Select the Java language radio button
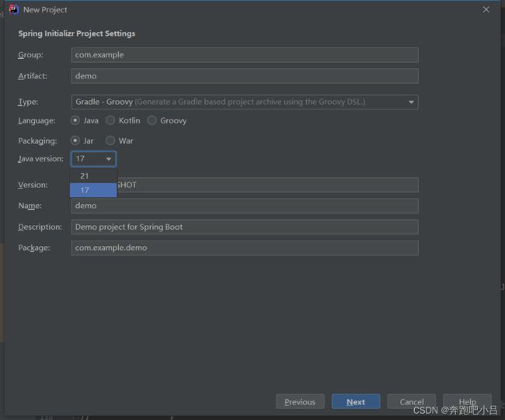 coord(75,120)
